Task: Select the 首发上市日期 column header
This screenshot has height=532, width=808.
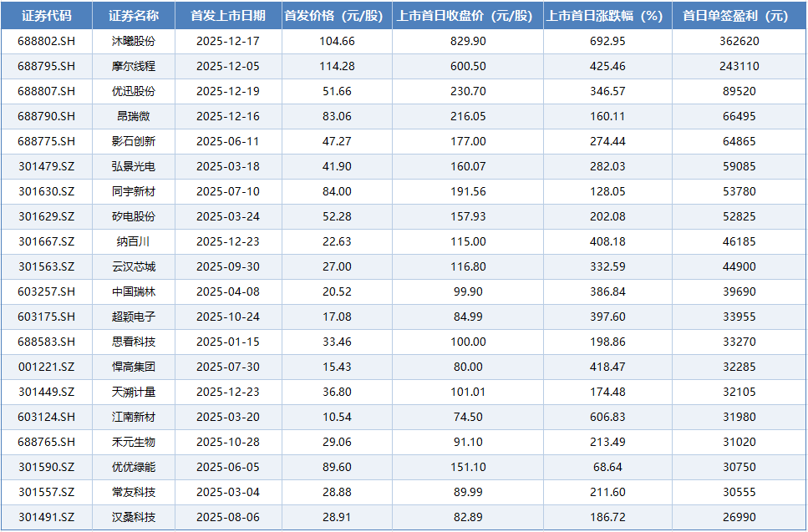Action: pos(228,16)
